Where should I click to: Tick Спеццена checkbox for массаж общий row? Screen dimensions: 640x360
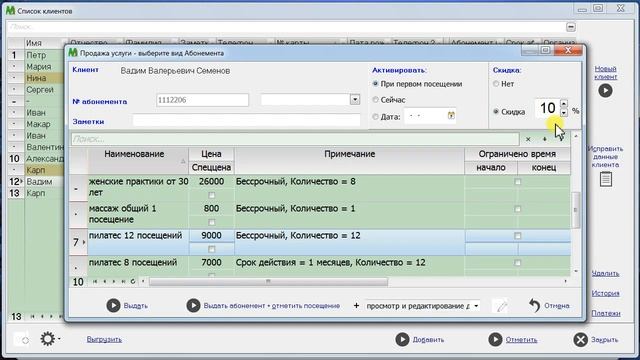pos(211,222)
